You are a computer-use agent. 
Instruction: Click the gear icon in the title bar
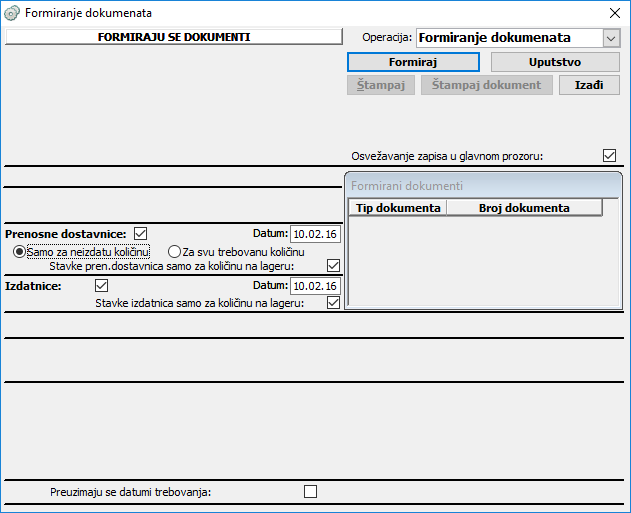coord(12,13)
